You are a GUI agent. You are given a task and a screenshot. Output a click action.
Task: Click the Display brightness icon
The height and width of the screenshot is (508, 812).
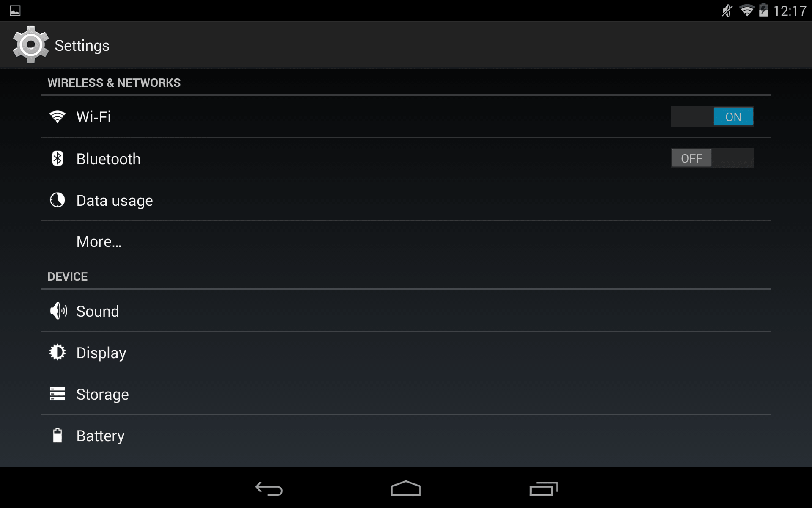(x=58, y=352)
